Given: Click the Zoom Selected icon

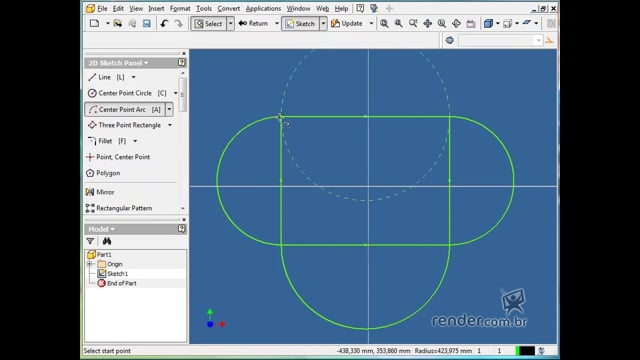Looking at the screenshot, I should (442, 24).
